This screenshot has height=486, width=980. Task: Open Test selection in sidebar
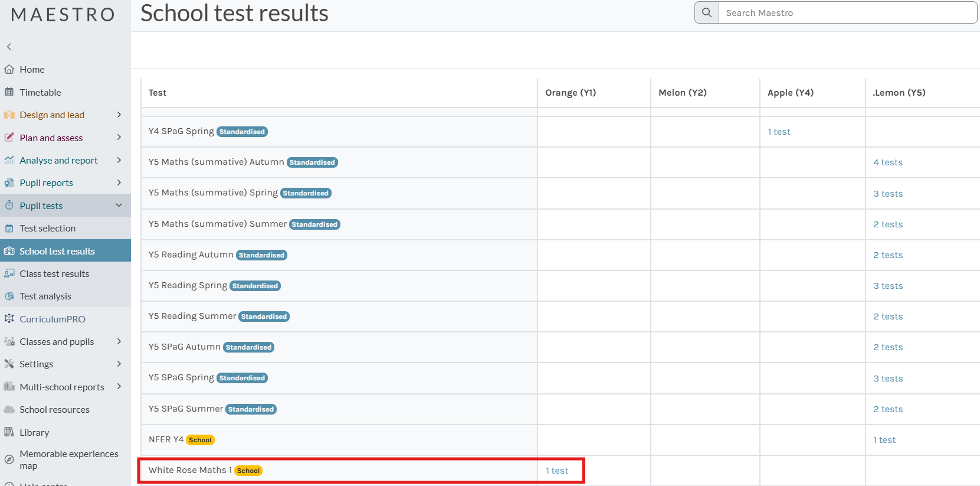pyautogui.click(x=47, y=229)
